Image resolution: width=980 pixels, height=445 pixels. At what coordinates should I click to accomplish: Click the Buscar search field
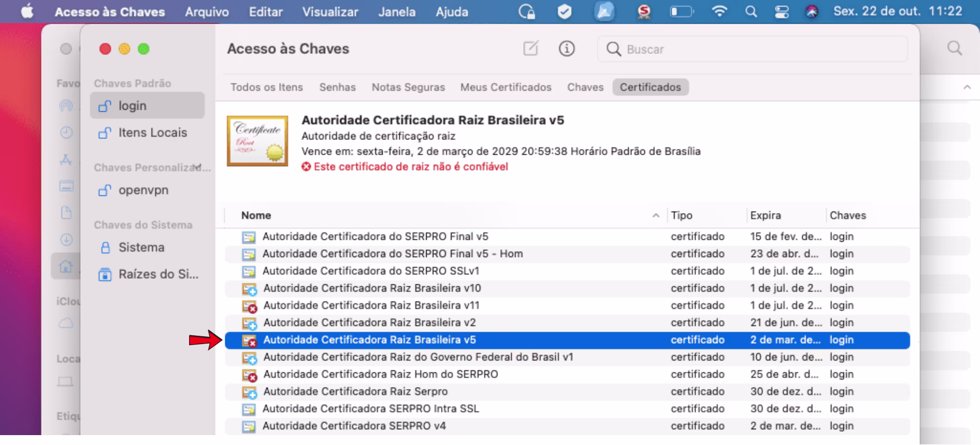click(752, 49)
